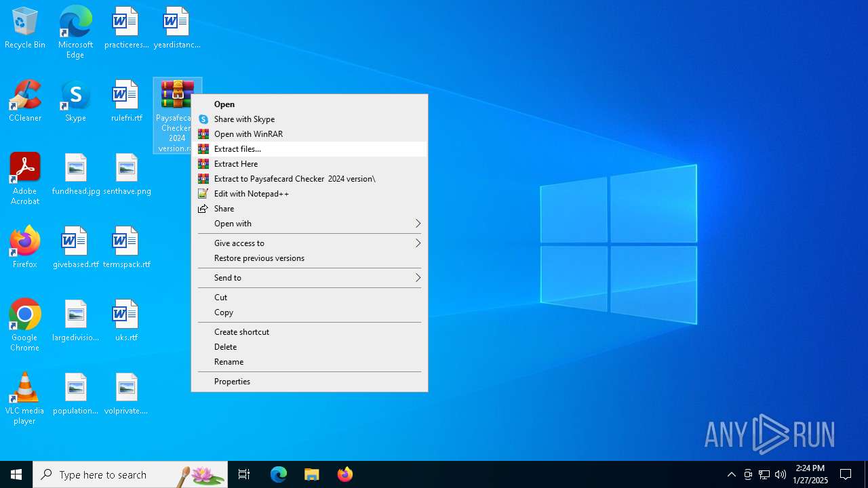Select the Adobe Acrobat desktop shortcut
The height and width of the screenshot is (488, 868).
pos(25,179)
